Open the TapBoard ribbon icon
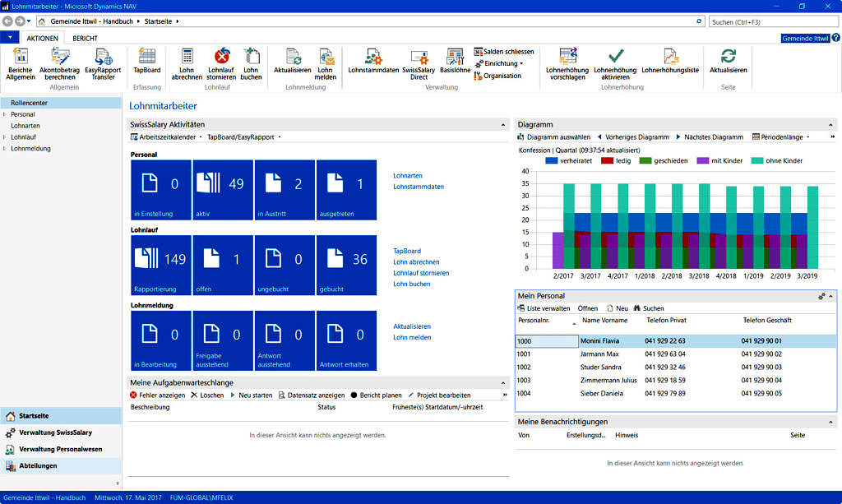 tap(146, 56)
